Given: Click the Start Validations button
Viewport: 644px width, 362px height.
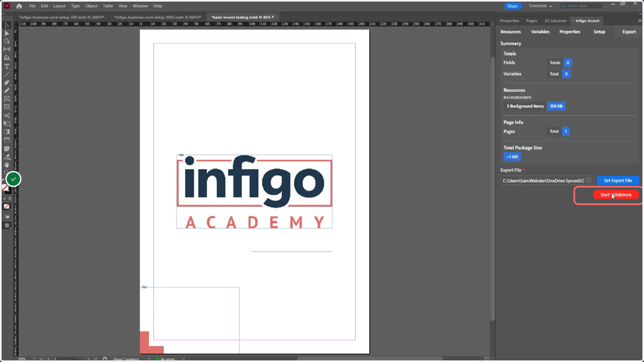Looking at the screenshot, I should pyautogui.click(x=616, y=195).
